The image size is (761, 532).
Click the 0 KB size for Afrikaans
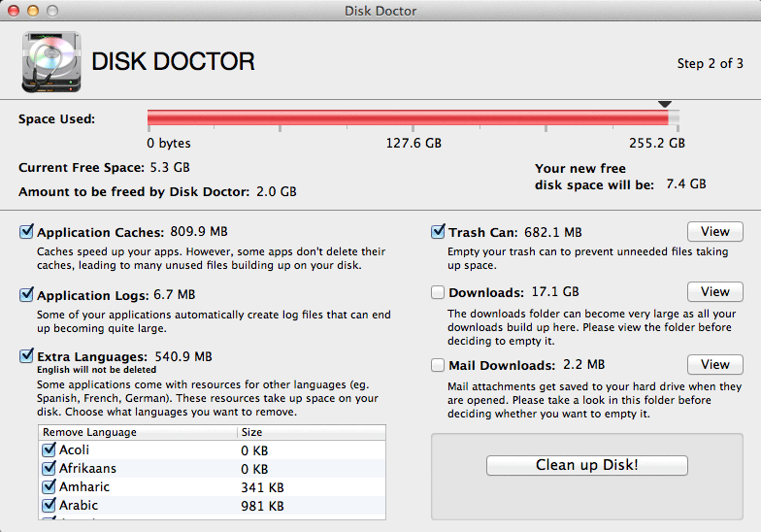(254, 469)
